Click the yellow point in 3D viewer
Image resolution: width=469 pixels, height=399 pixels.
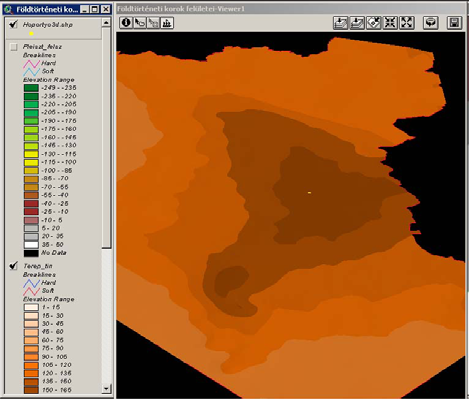(x=309, y=193)
